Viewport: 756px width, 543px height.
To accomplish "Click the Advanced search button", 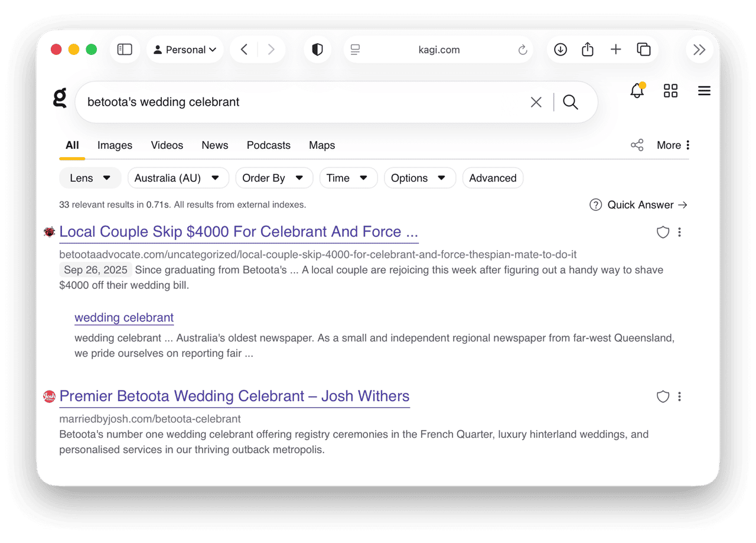I will pyautogui.click(x=493, y=178).
